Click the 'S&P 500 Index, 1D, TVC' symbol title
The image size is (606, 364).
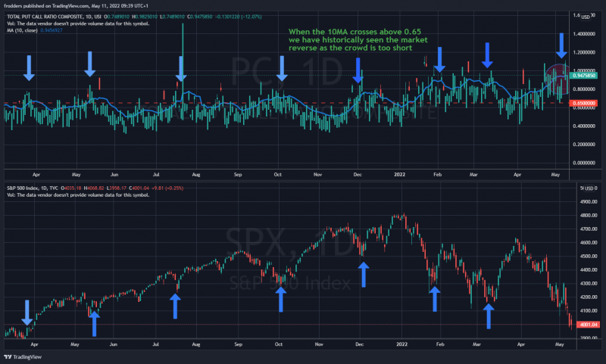coord(33,188)
